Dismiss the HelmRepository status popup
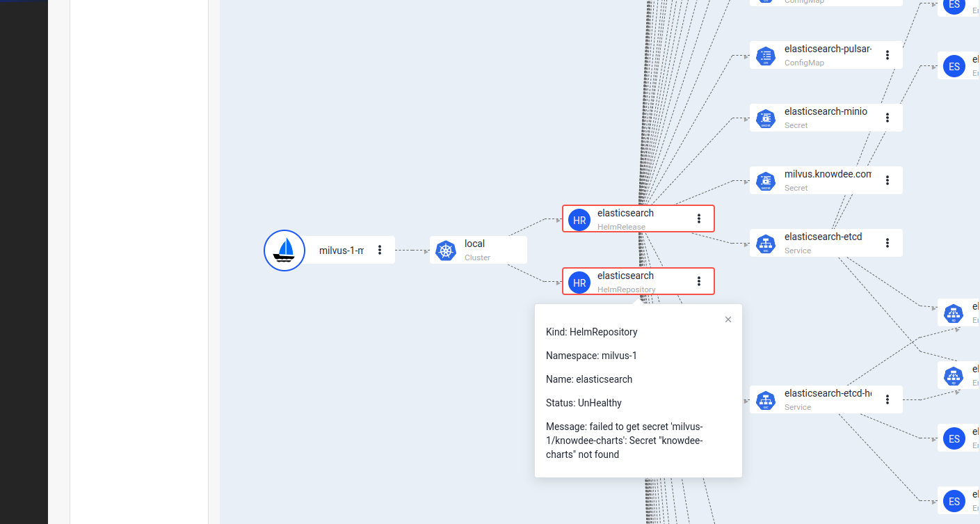 [728, 319]
